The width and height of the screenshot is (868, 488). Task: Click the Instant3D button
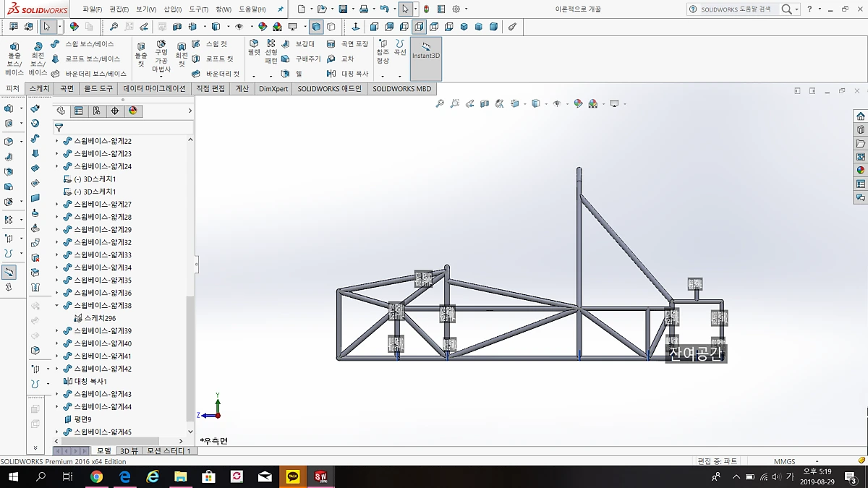coord(425,51)
